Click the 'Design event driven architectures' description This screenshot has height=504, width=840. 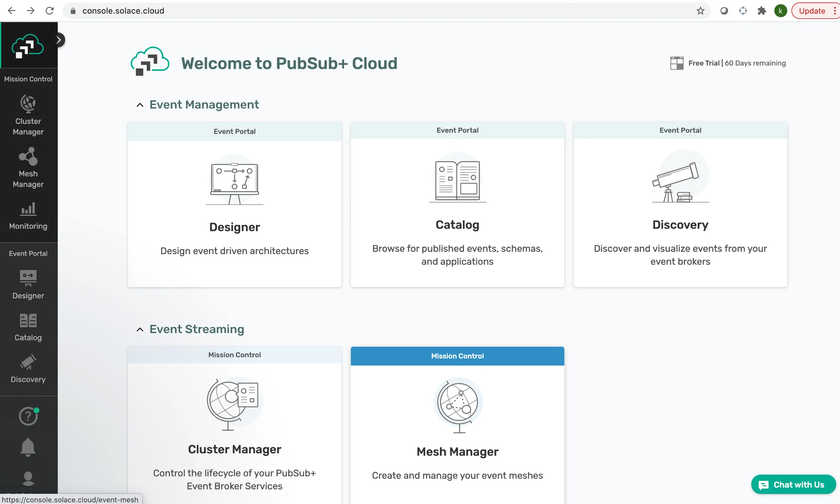[x=234, y=251]
